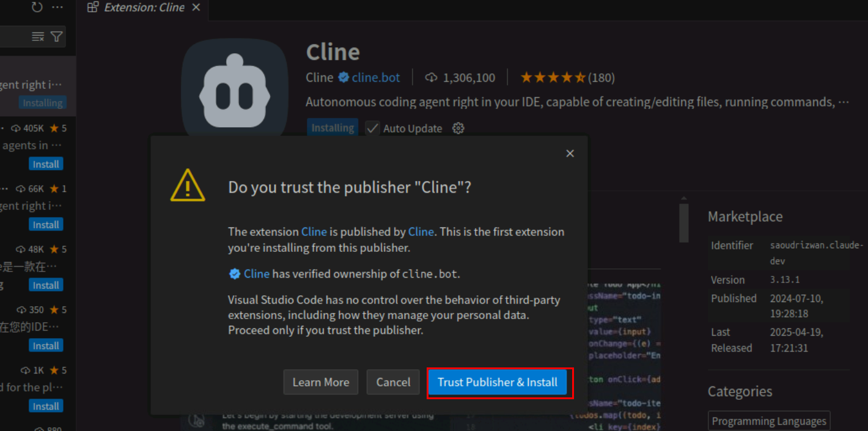
Task: Click the download cloud icon next to 48K
Action: [x=21, y=249]
